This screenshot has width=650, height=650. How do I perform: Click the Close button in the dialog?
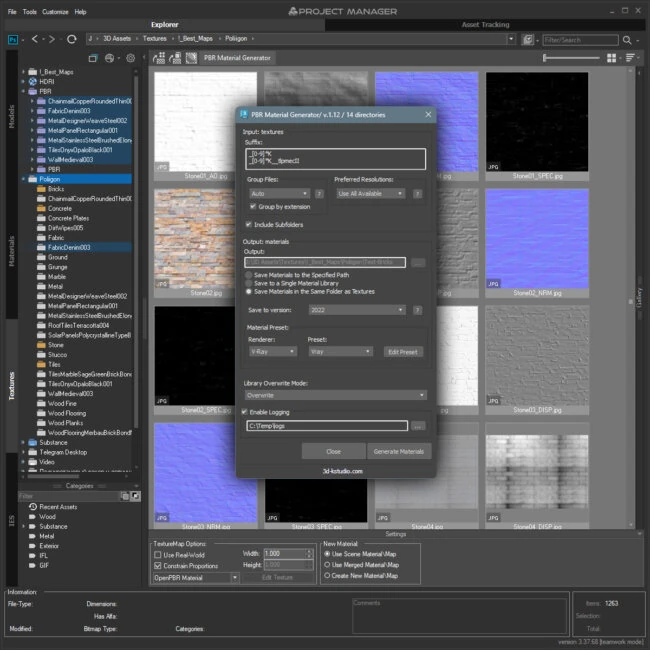333,451
